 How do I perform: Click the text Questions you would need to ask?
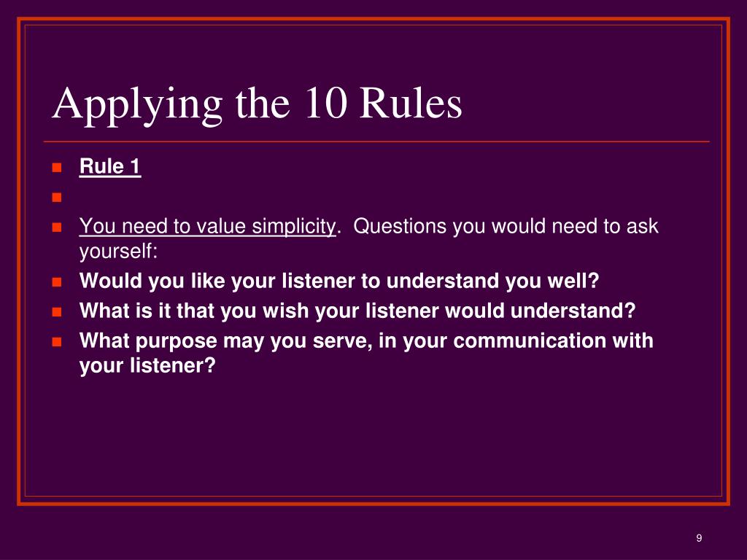[x=506, y=226]
